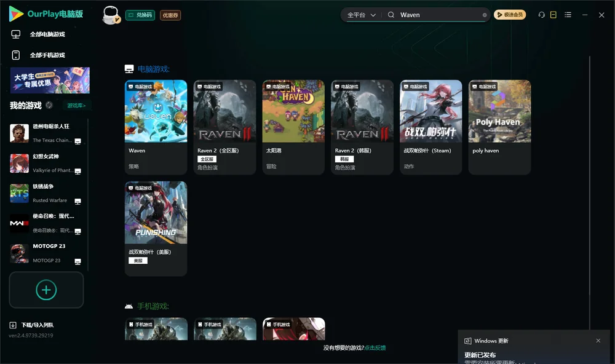
Task: Click the 战双帕弥什 Steam card 动作 label
Action: tap(409, 166)
